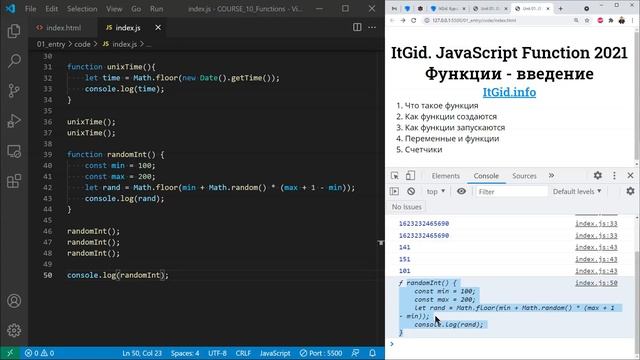Open the Search view in the activity bar
This screenshot has width=640, height=360.
[14, 61]
